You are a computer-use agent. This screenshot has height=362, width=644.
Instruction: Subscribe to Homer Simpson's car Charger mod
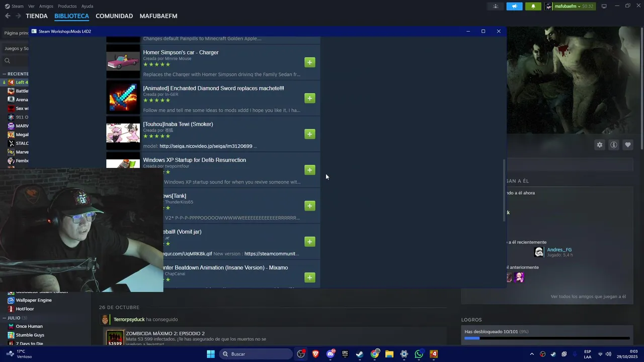310,62
